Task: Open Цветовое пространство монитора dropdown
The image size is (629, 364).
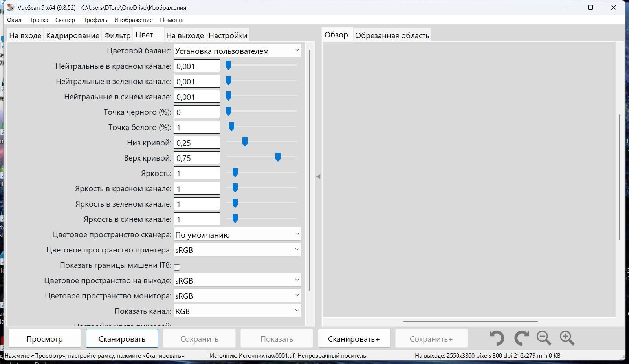Action: [237, 296]
